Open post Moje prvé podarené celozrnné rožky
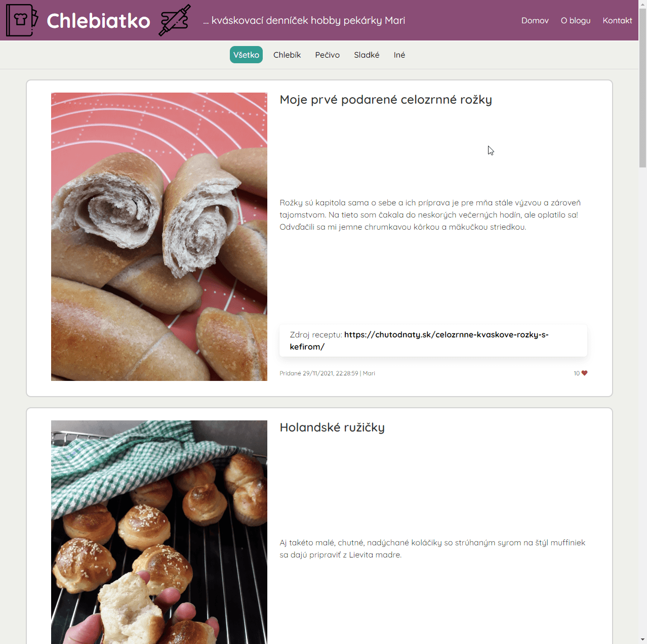This screenshot has height=644, width=647. point(386,100)
